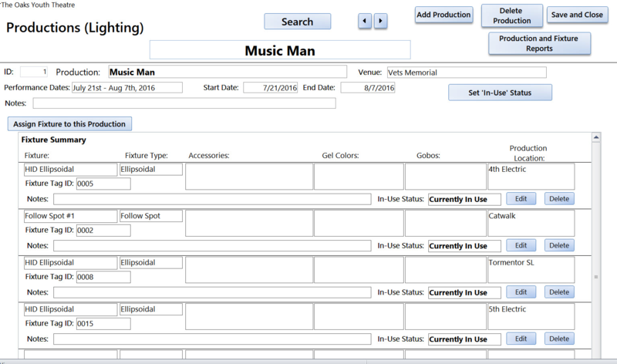Click HID Ellipsoidal name field of fixture 0008
This screenshot has width=617, height=364.
click(x=70, y=263)
